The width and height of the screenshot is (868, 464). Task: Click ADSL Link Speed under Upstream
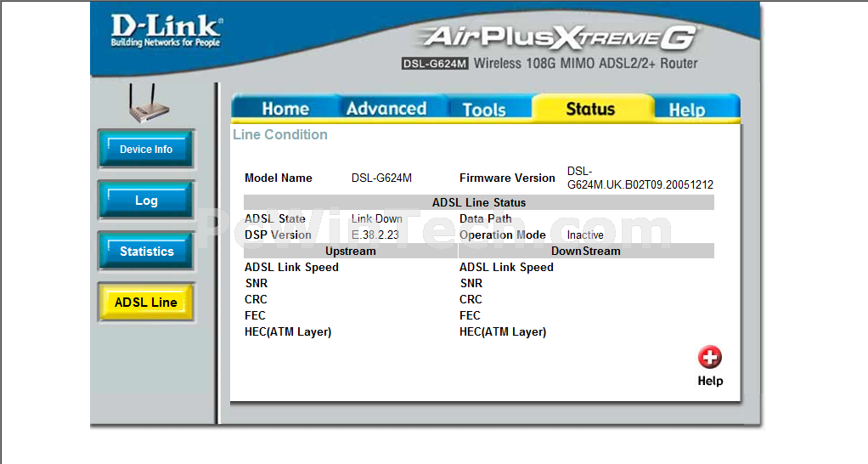pos(291,267)
